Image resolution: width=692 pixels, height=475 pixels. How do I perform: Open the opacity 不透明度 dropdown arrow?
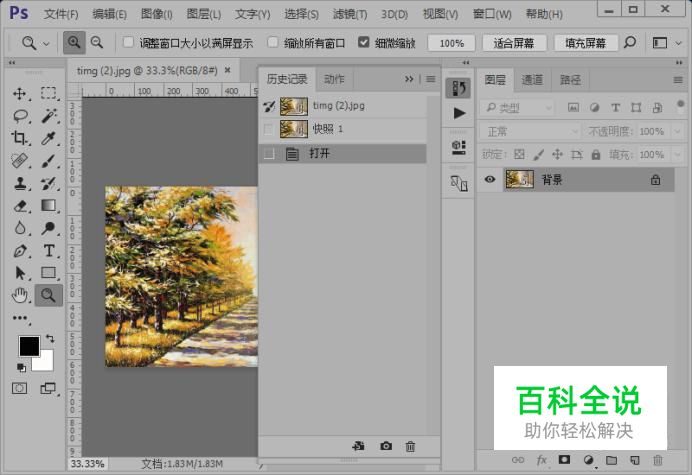[677, 132]
